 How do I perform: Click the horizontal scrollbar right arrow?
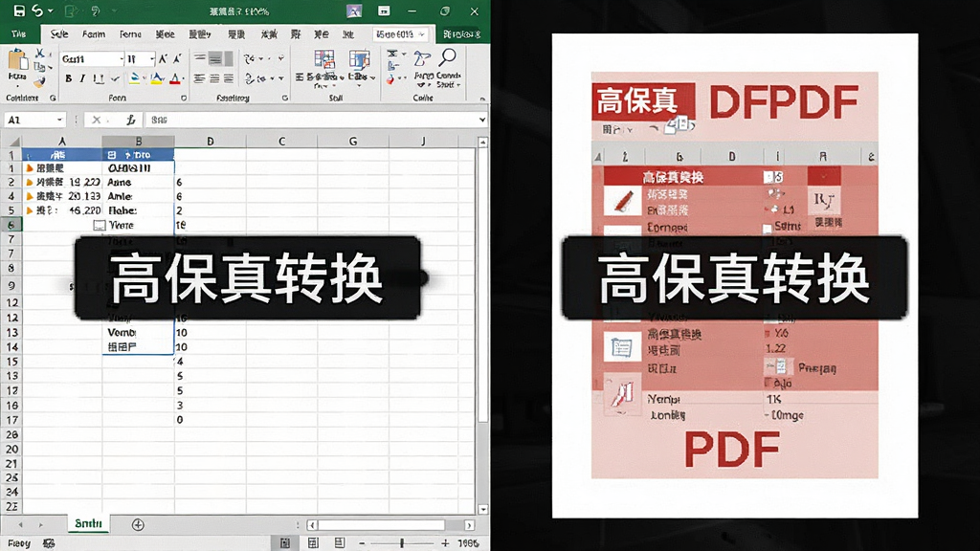click(469, 525)
